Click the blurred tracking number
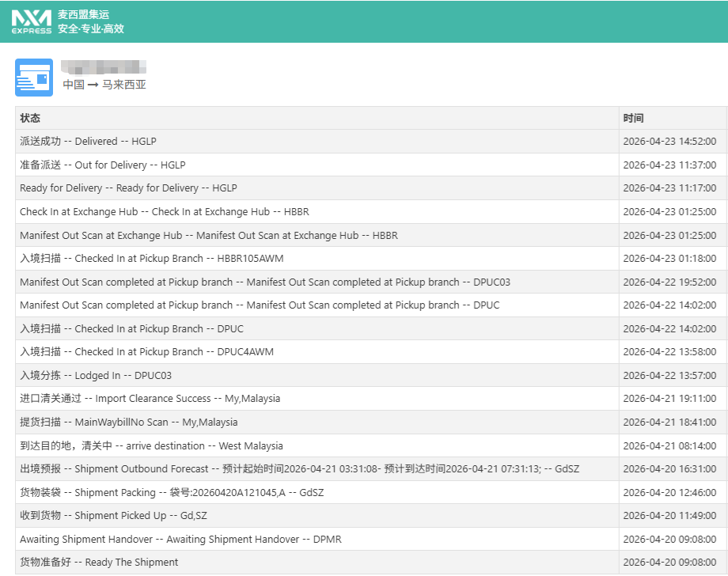728x576 pixels. 104,66
